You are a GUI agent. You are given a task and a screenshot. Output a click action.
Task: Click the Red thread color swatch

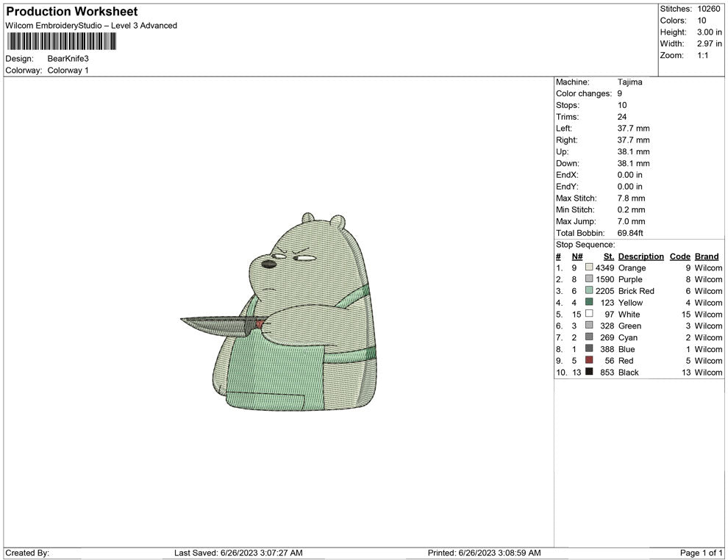[589, 360]
